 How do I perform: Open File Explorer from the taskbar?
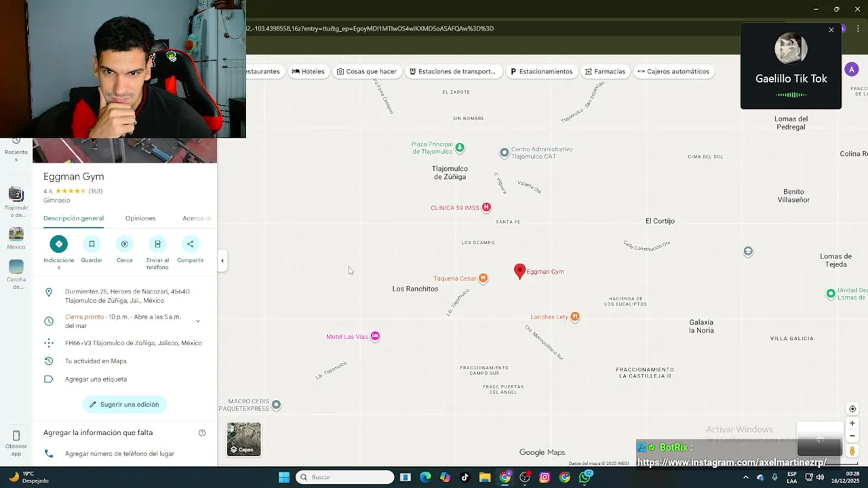click(485, 477)
